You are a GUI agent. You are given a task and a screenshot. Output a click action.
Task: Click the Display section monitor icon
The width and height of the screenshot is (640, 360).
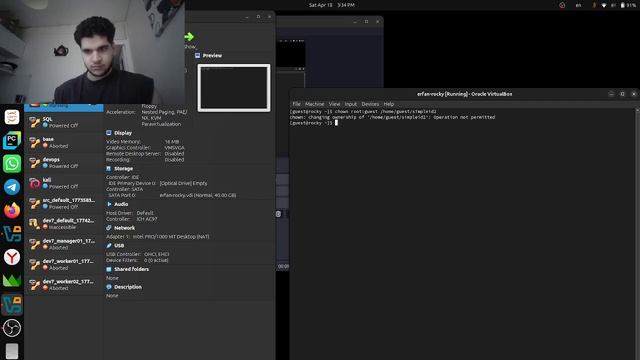pyautogui.click(x=109, y=133)
